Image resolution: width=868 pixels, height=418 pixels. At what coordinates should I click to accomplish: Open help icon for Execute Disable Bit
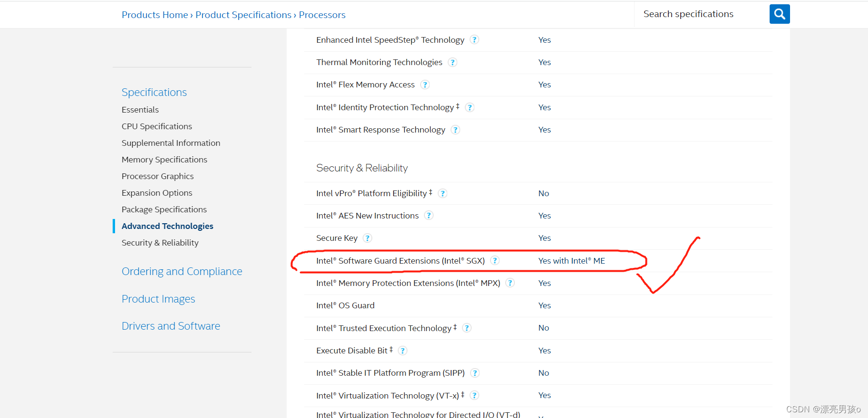pyautogui.click(x=403, y=351)
